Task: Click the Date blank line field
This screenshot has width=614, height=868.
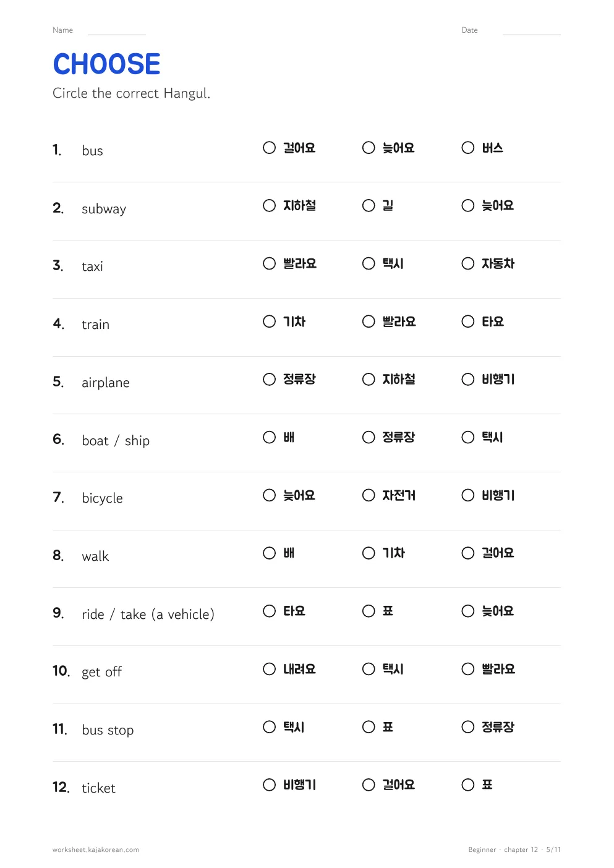Action: pyautogui.click(x=532, y=31)
